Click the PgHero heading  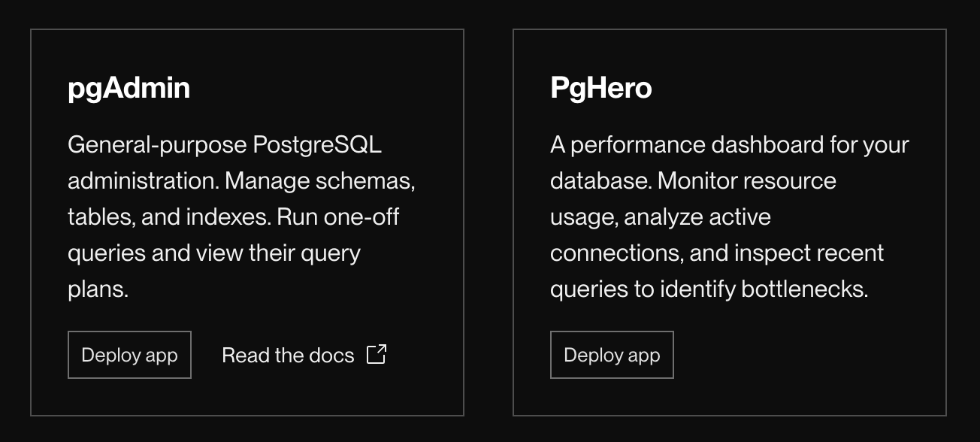click(x=601, y=87)
